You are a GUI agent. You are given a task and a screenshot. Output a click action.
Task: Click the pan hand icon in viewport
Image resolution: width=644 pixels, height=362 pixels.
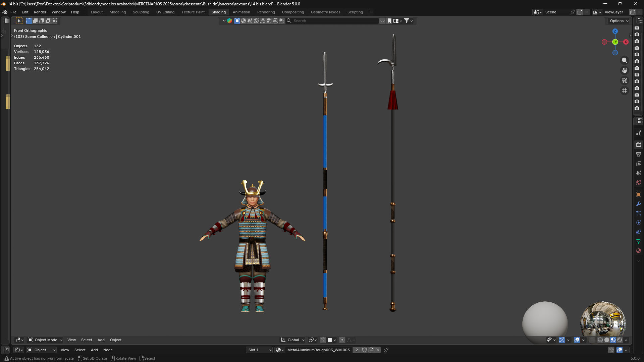click(624, 70)
